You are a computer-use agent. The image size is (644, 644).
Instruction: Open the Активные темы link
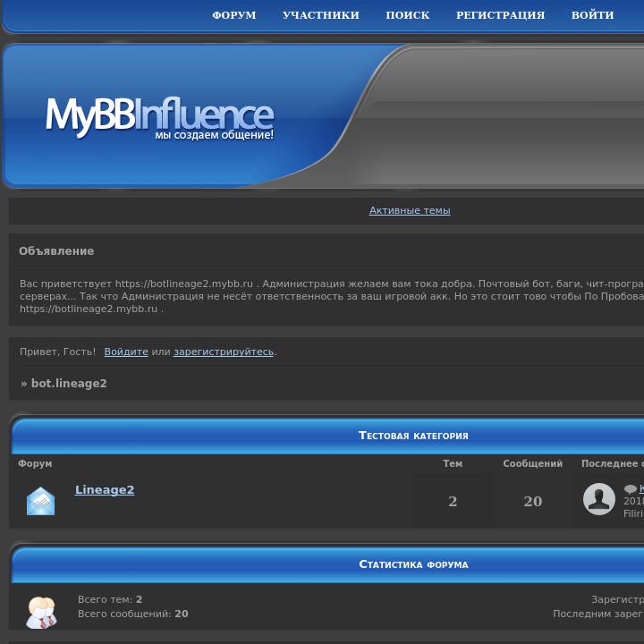[x=410, y=210]
